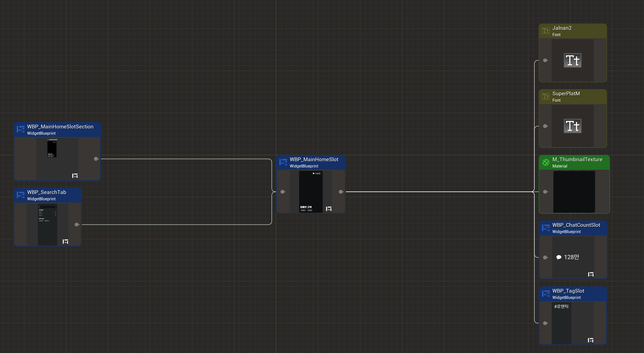Click the input pin on Jalnan2 node
Screen dimensions: 644x353
click(545, 60)
